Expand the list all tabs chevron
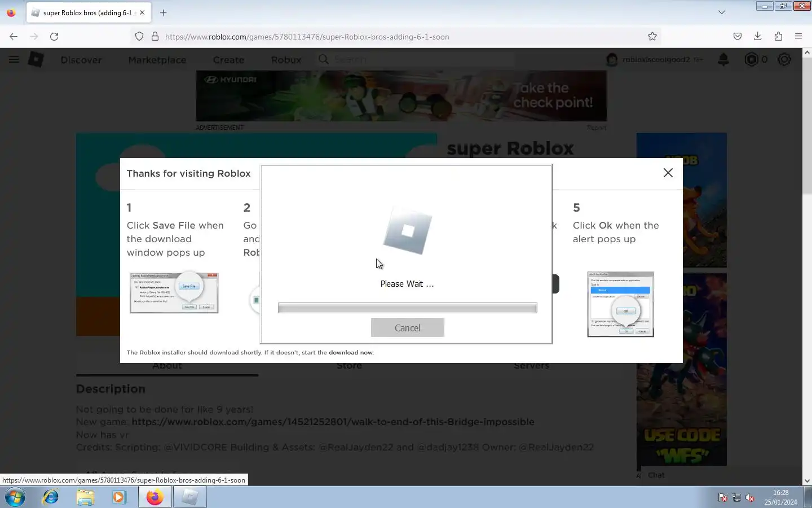 point(722,12)
